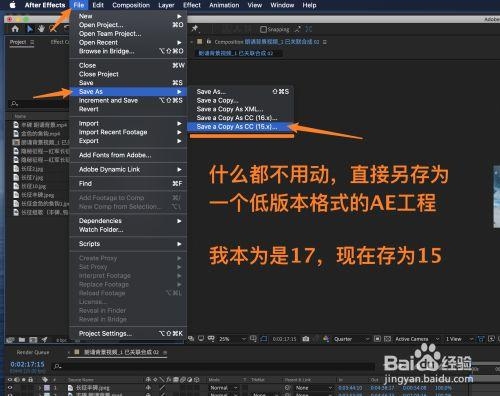
Task: Select 长征7.jpg in Project panel
Action: [32, 178]
